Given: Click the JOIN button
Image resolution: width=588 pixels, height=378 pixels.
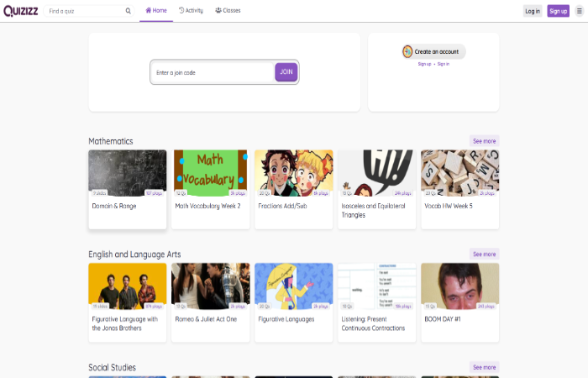Looking at the screenshot, I should pyautogui.click(x=286, y=72).
